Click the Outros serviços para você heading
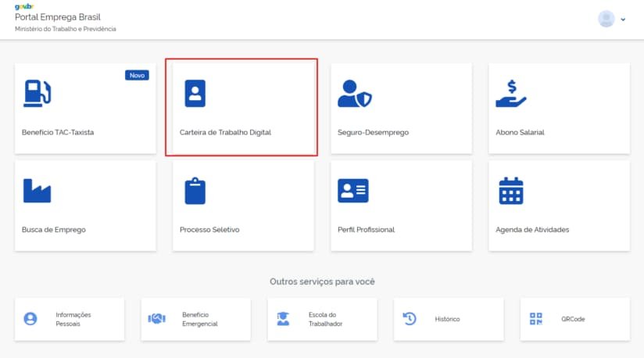This screenshot has height=358, width=644. click(x=323, y=281)
